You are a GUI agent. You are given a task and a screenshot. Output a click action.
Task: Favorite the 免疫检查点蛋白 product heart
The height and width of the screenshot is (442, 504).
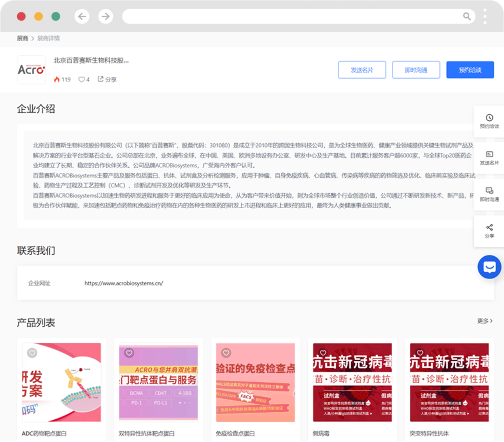pyautogui.click(x=226, y=353)
